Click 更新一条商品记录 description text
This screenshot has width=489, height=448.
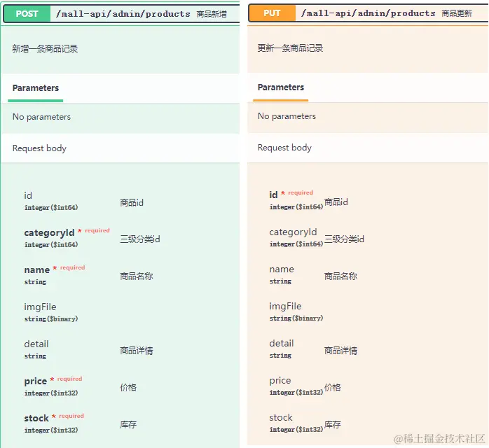[290, 48]
